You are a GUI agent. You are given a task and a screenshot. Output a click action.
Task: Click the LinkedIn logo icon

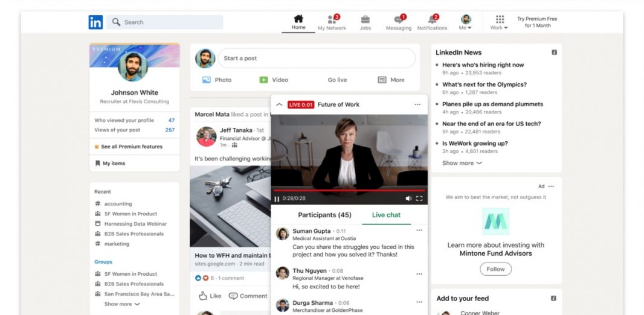tap(95, 22)
